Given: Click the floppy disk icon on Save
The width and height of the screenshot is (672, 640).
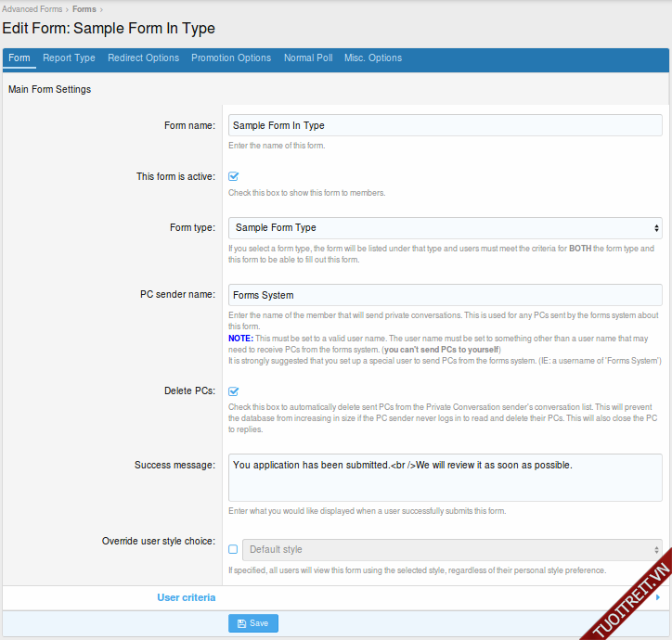Looking at the screenshot, I should 241,623.
